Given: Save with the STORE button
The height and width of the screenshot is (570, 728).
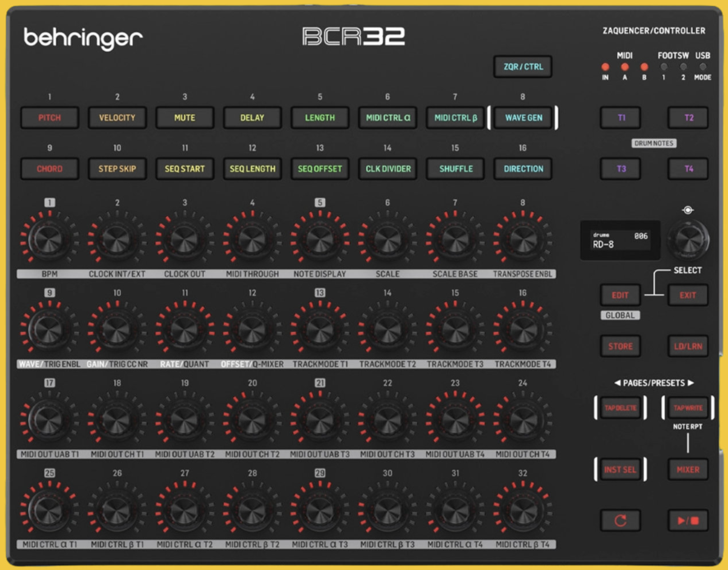Looking at the screenshot, I should 620,346.
